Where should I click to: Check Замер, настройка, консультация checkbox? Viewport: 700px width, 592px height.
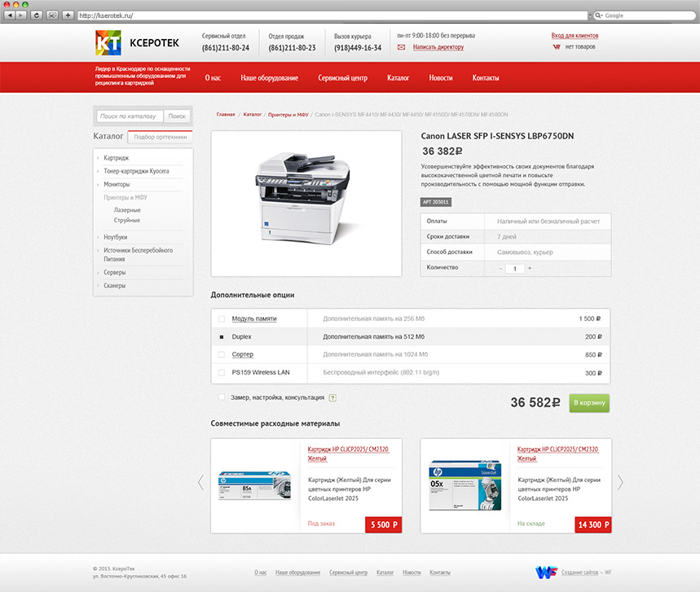[x=222, y=397]
